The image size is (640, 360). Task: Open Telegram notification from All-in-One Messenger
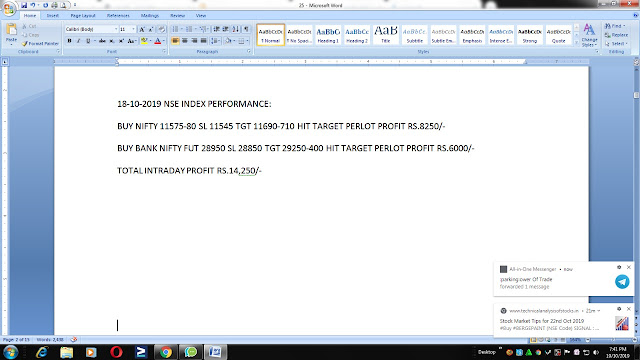pos(564,278)
